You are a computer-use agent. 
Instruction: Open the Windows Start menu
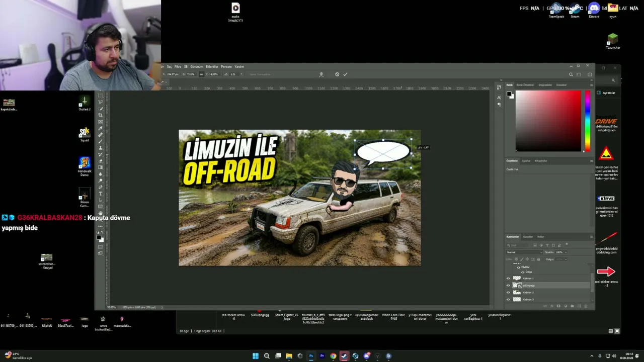click(256, 356)
